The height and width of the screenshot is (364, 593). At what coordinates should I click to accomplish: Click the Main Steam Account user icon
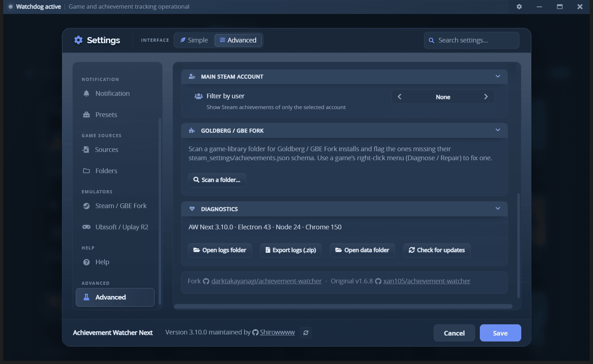click(192, 76)
